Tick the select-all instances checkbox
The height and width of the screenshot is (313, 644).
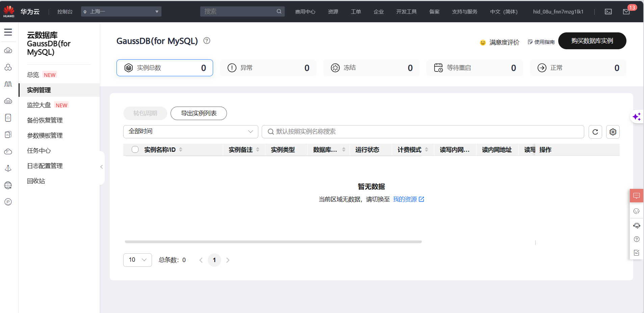[135, 149]
